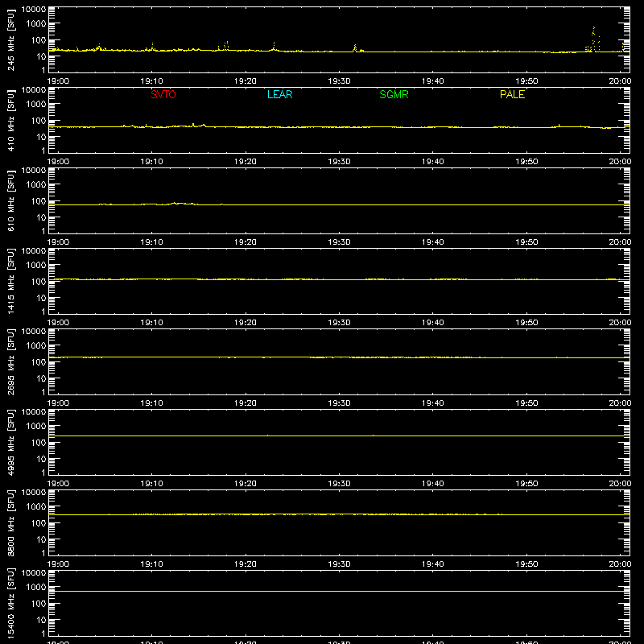644x644 pixels.
Task: Select the 8800 MHz [SFU] axis label
Action: point(11,522)
